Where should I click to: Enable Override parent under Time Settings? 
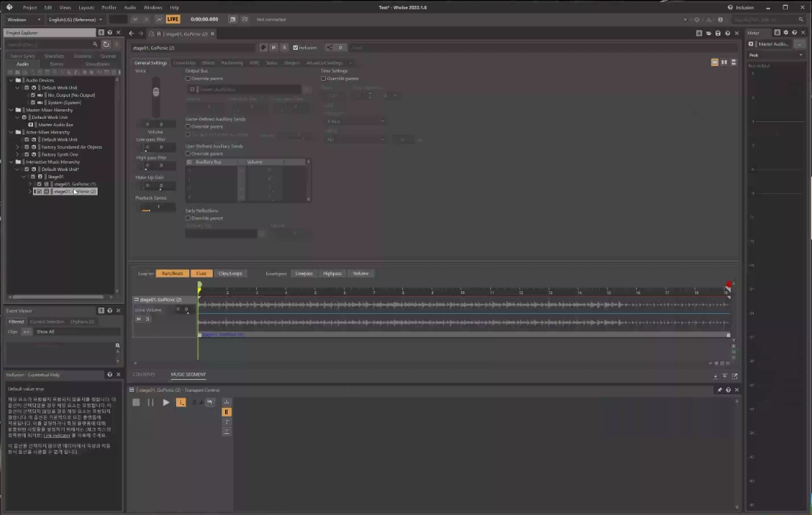pyautogui.click(x=323, y=78)
